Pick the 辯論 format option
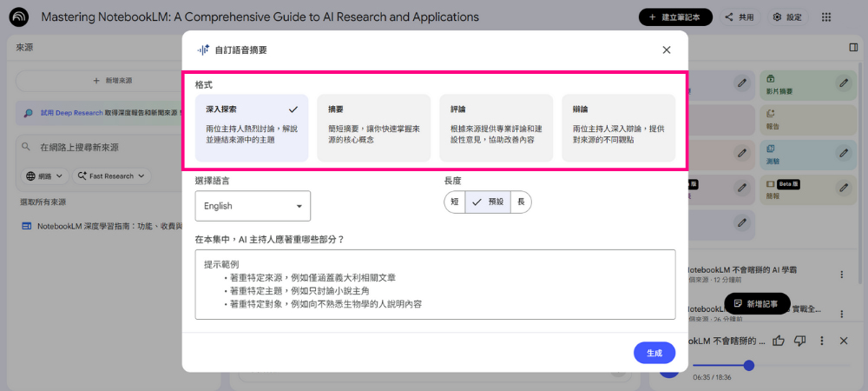 click(618, 128)
